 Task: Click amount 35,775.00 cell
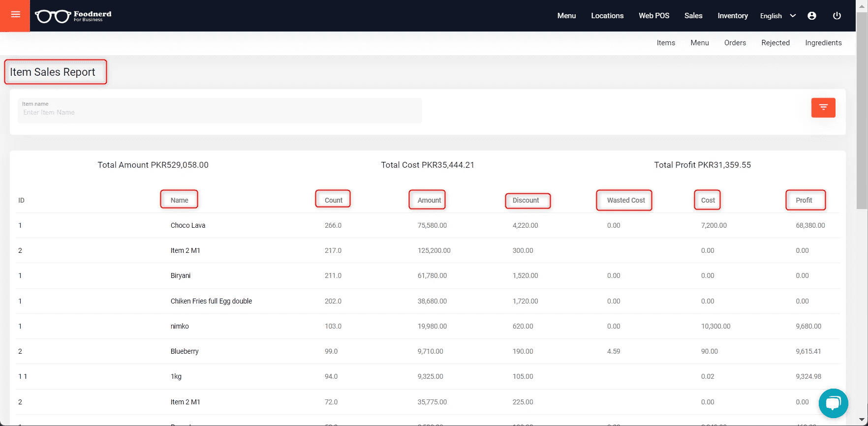pos(432,402)
